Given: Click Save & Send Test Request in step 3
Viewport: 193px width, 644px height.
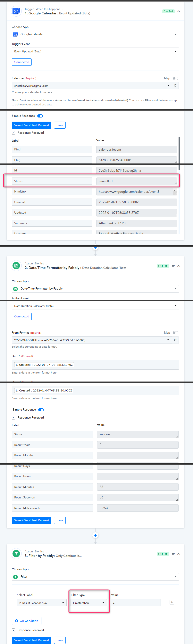Looking at the screenshot, I should [x=32, y=640].
